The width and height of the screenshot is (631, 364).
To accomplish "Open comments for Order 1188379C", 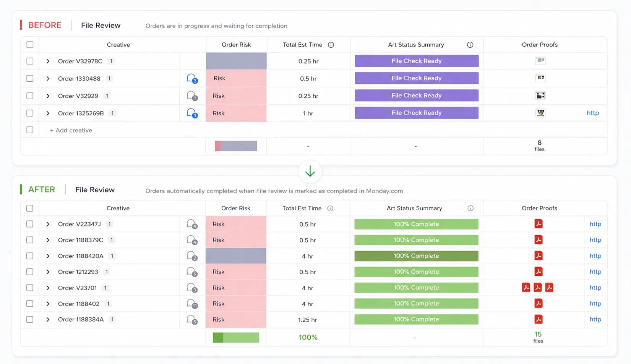I will click(192, 240).
